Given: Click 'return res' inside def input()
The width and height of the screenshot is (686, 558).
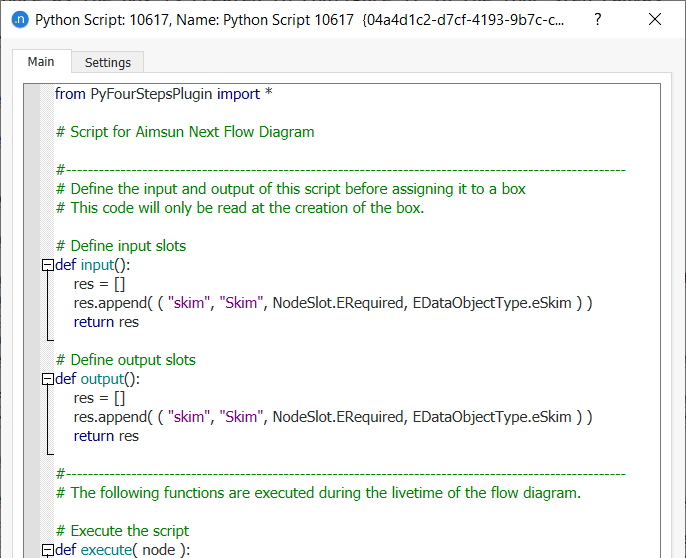Looking at the screenshot, I should coord(106,322).
